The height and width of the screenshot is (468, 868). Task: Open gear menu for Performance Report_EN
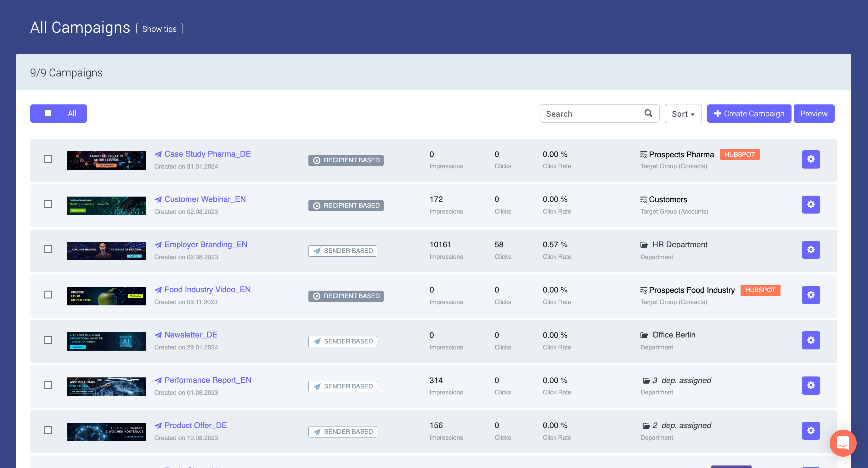point(810,386)
